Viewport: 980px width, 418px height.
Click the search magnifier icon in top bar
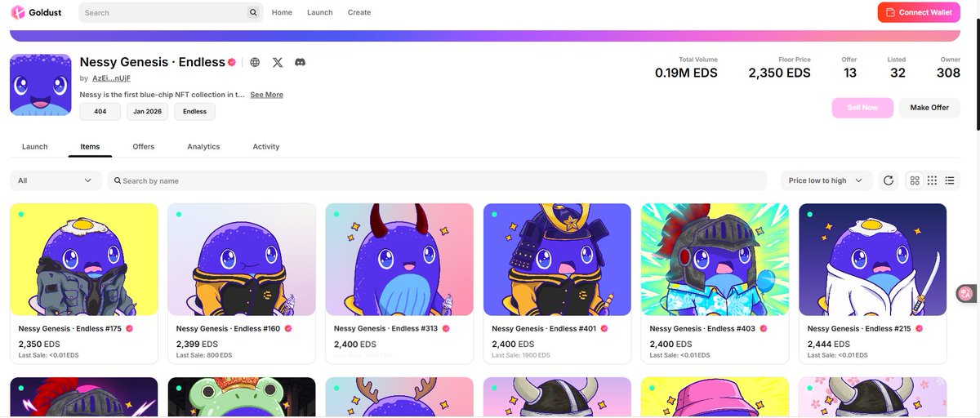click(253, 12)
